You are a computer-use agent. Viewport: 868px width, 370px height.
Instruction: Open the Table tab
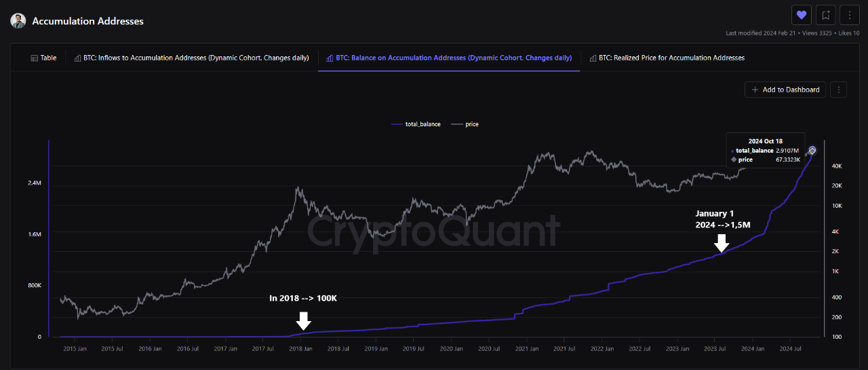pos(43,58)
